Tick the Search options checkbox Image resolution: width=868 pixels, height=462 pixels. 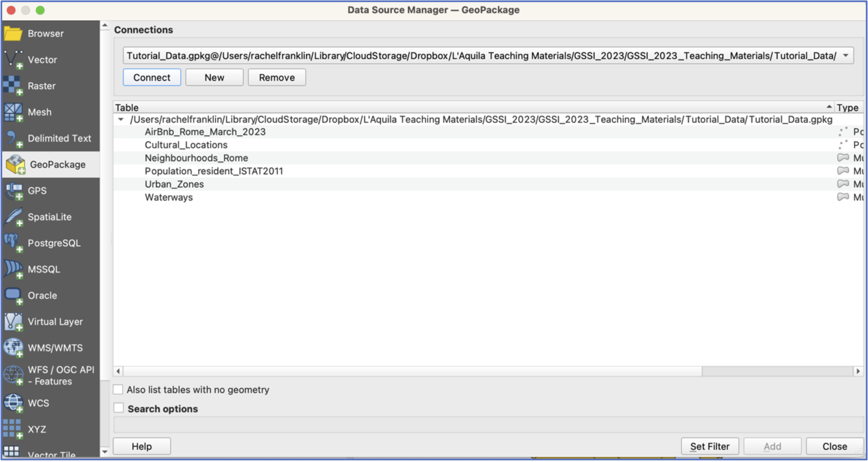(119, 408)
